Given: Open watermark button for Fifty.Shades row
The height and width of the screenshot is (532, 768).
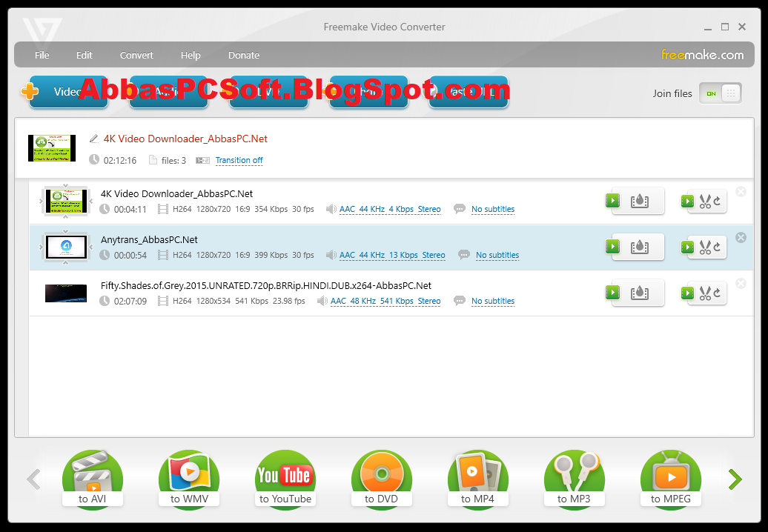Looking at the screenshot, I should [635, 293].
